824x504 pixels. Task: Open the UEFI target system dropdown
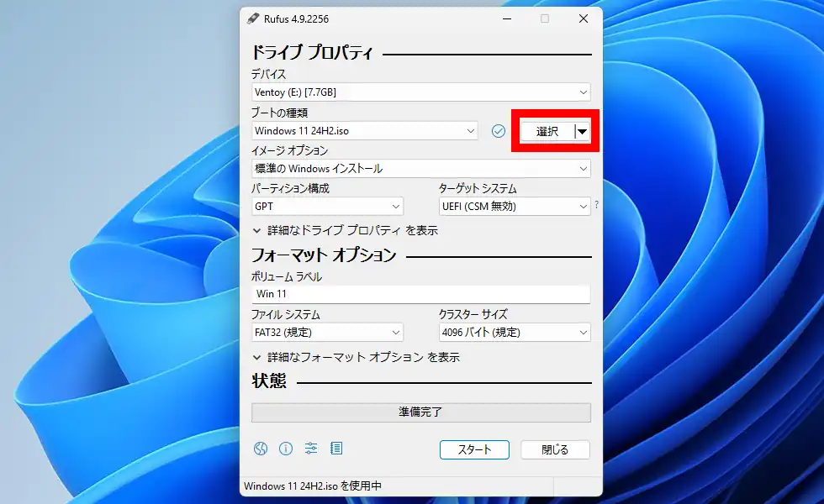tap(515, 207)
